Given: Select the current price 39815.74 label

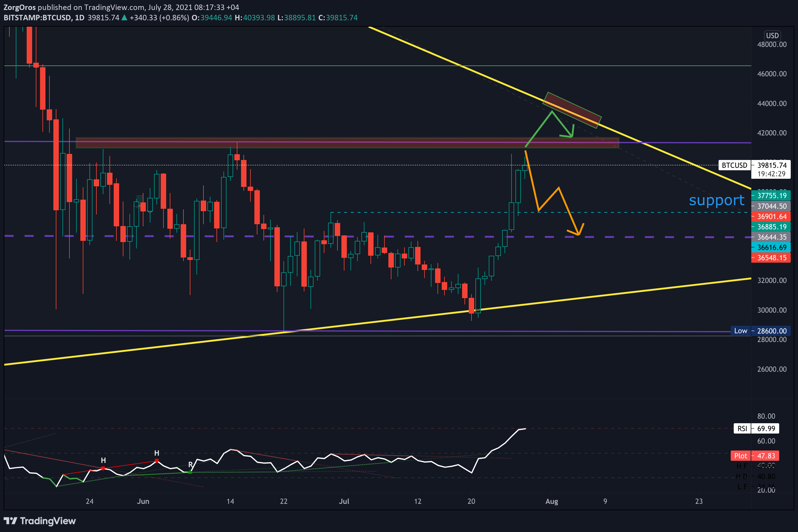Looking at the screenshot, I should pos(772,165).
